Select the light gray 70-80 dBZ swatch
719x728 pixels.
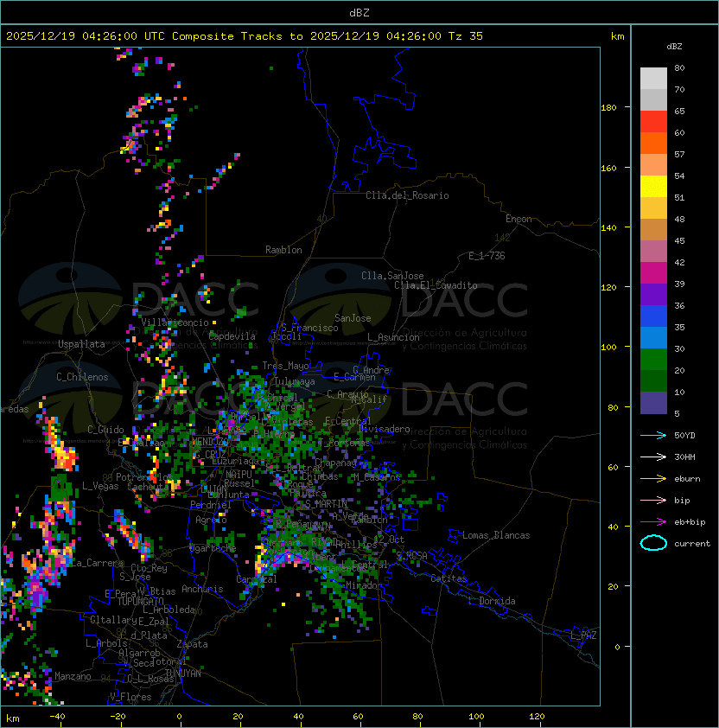point(653,78)
